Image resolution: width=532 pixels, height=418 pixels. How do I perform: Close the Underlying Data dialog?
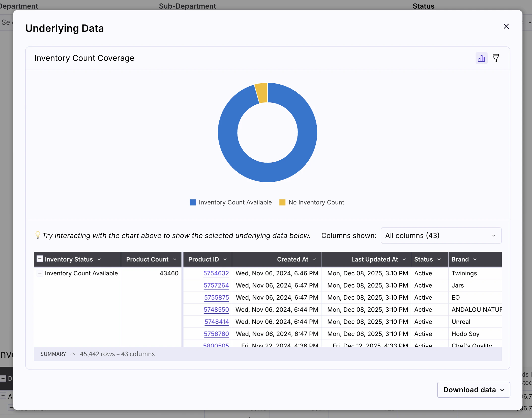(x=506, y=26)
